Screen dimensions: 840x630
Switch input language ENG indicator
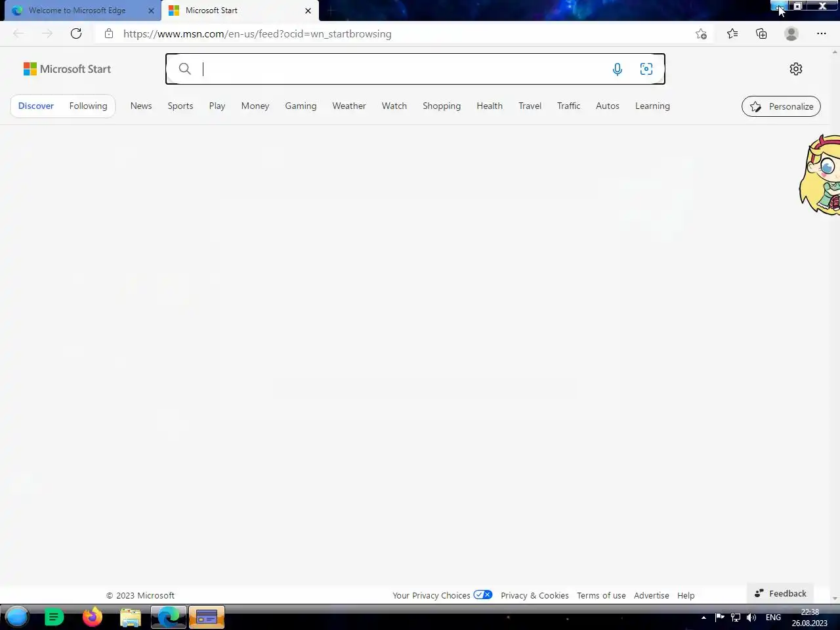774,618
